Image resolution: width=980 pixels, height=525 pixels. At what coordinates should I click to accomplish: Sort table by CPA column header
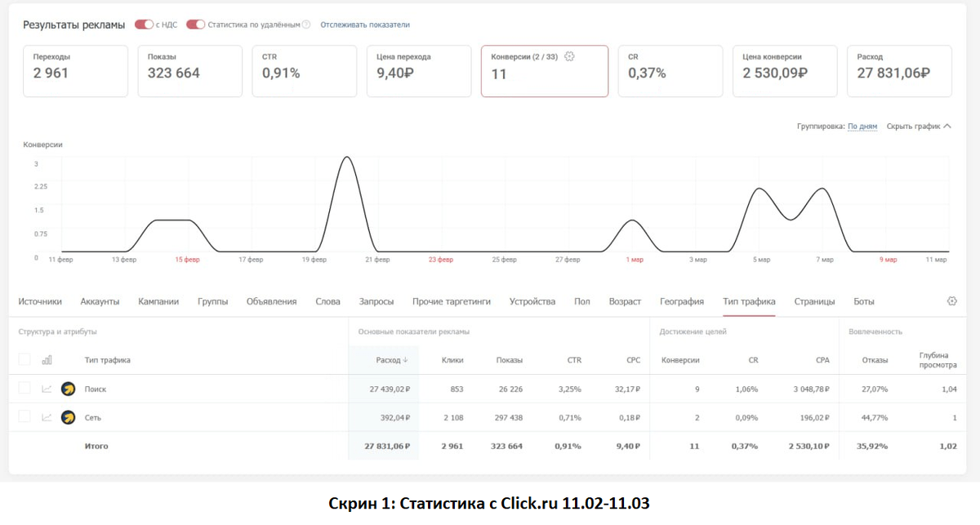click(x=822, y=360)
